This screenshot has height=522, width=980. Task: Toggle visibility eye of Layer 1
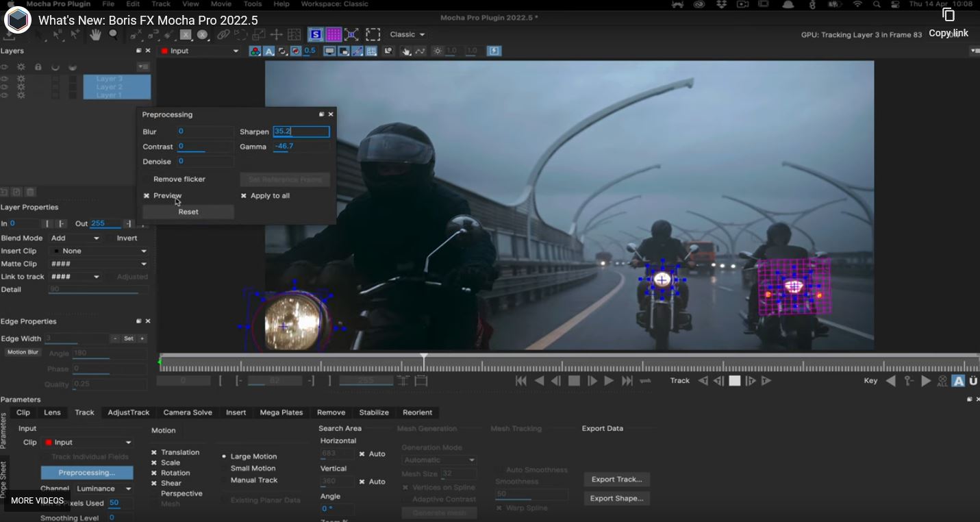(4, 95)
